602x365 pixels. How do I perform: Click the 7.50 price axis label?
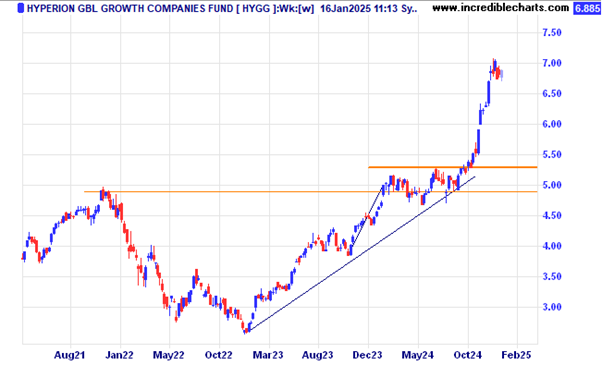(552, 33)
